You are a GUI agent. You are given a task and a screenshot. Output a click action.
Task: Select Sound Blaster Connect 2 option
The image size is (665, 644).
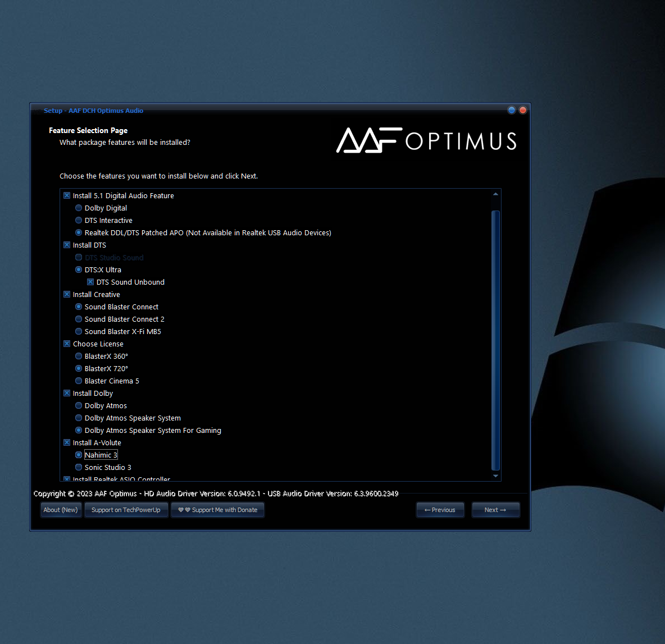click(x=79, y=319)
